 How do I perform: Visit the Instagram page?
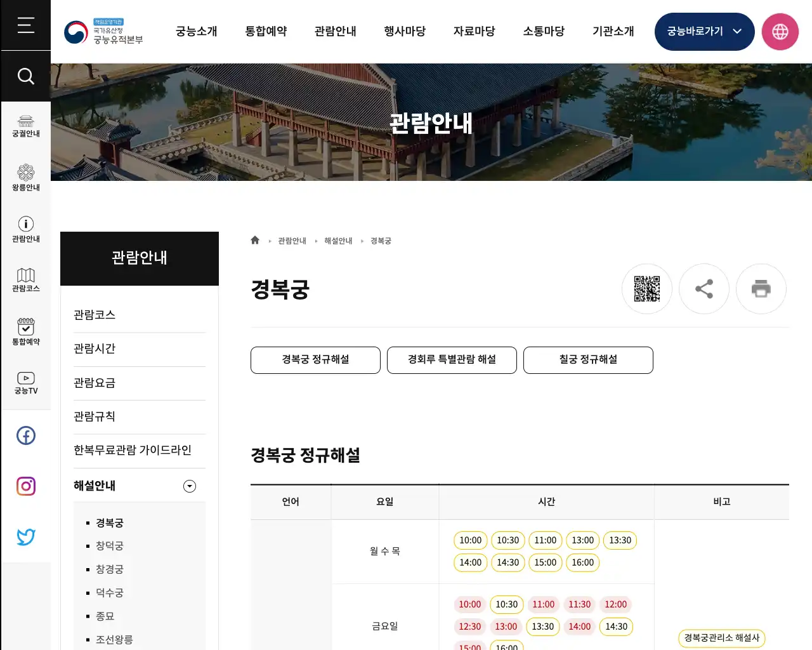click(25, 486)
